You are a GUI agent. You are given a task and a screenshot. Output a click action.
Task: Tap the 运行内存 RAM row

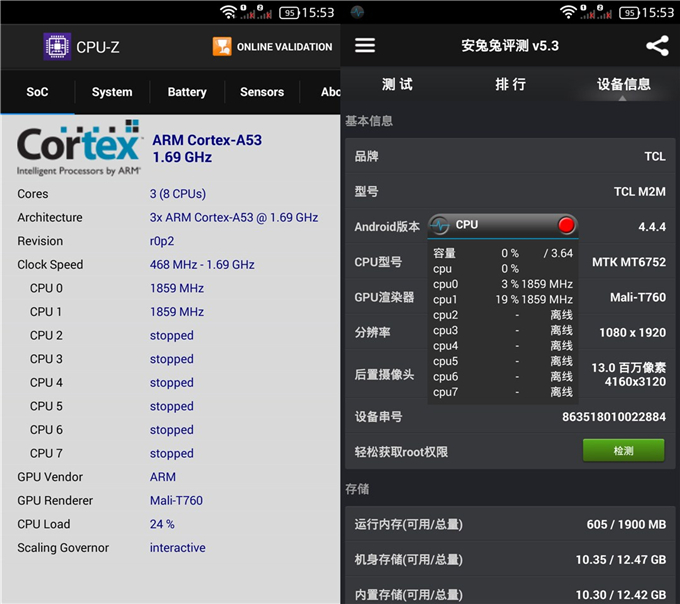[x=510, y=524]
